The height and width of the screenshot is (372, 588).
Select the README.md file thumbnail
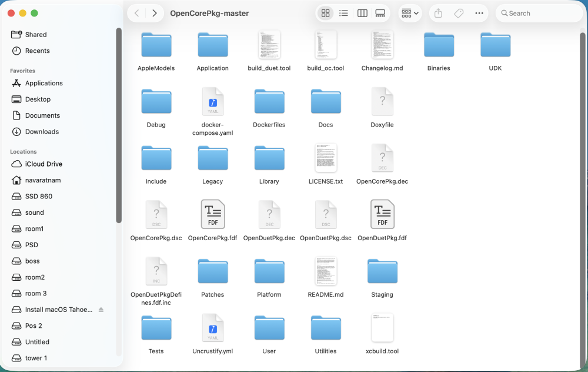coord(326,271)
